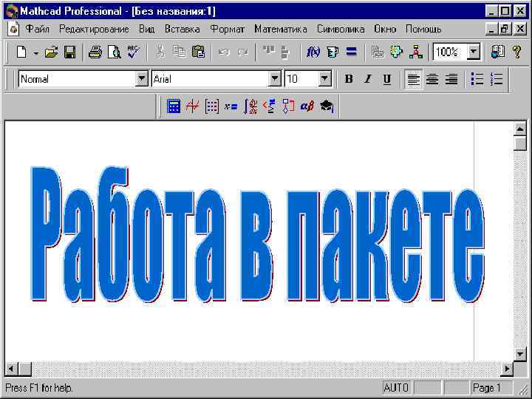Open Resource Center book icon

point(498,52)
